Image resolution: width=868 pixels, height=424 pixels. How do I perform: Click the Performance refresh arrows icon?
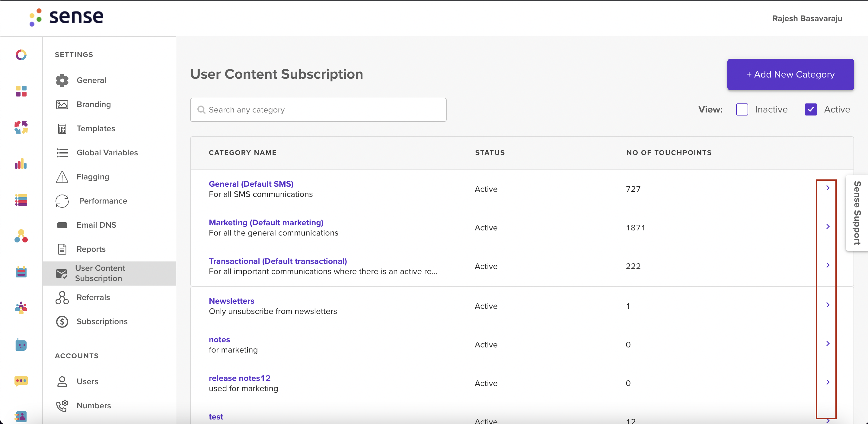tap(62, 201)
